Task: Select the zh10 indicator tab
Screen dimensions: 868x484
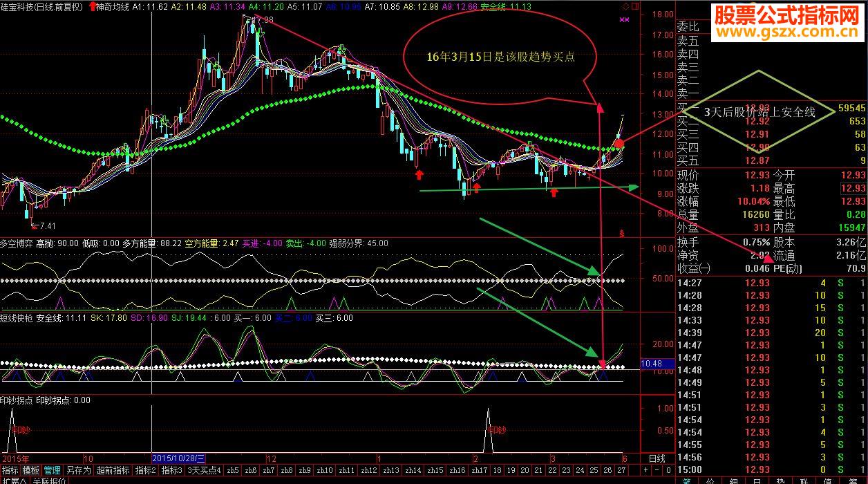Action: click(x=325, y=470)
